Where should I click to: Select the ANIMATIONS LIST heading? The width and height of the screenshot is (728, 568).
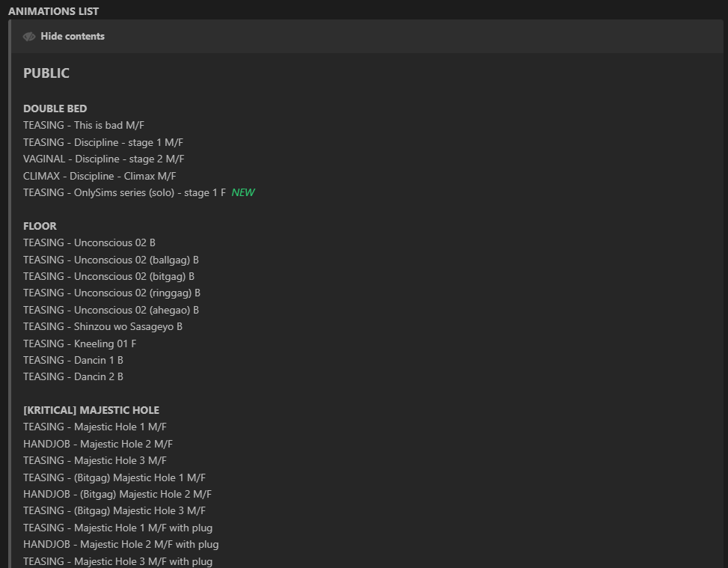[53, 11]
